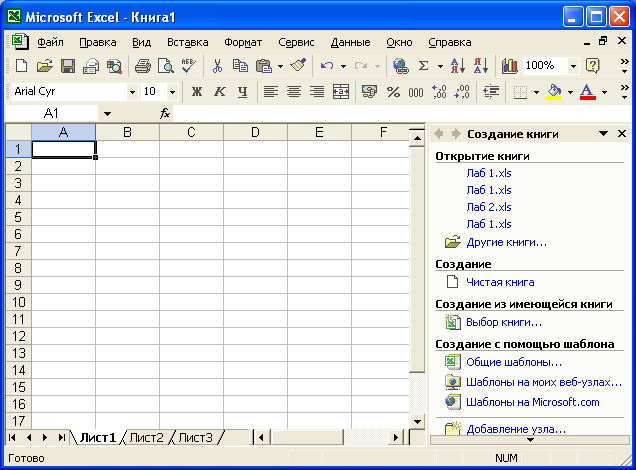Toggle bold Ж formatting
The image size is (636, 470).
[197, 92]
